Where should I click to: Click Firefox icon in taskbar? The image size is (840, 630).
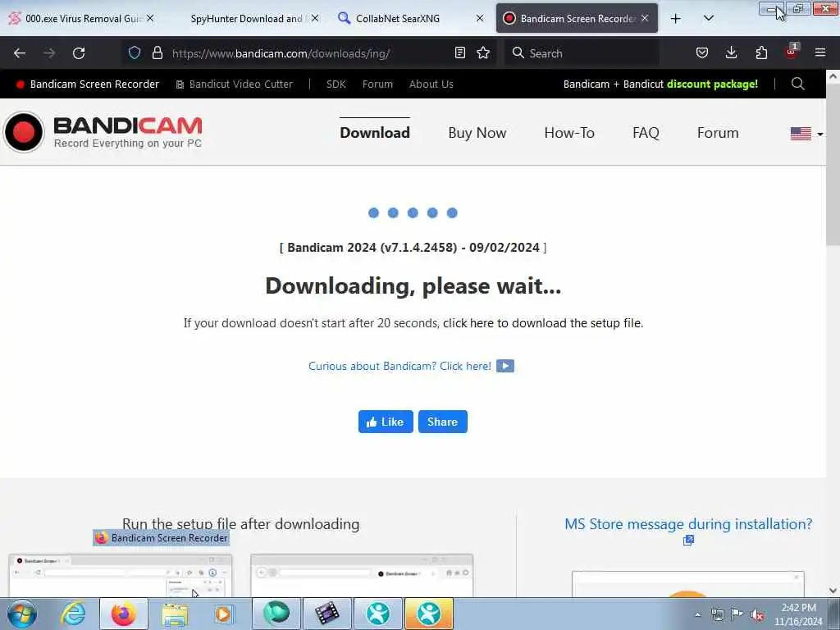point(124,614)
